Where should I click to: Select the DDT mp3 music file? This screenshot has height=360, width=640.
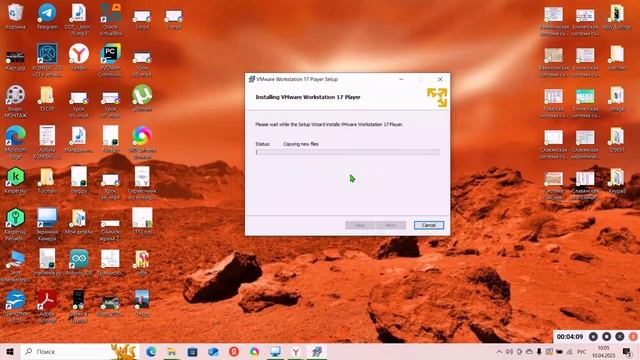tap(78, 19)
